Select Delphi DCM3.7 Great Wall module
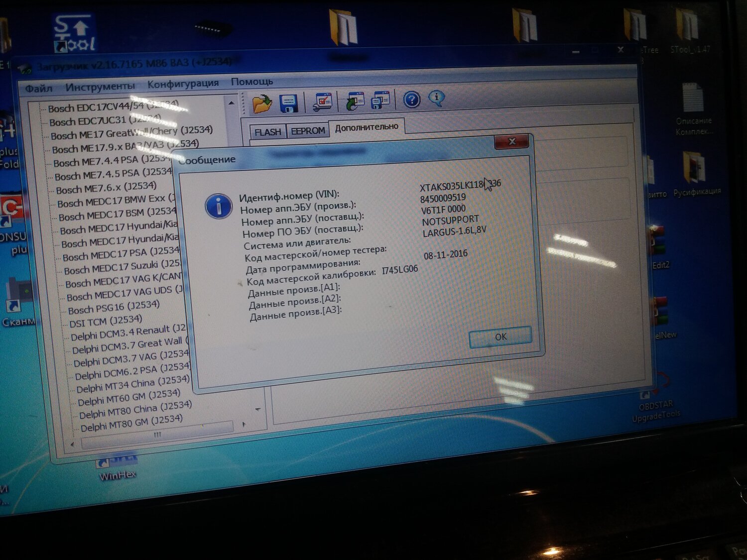747x560 pixels. 130,345
